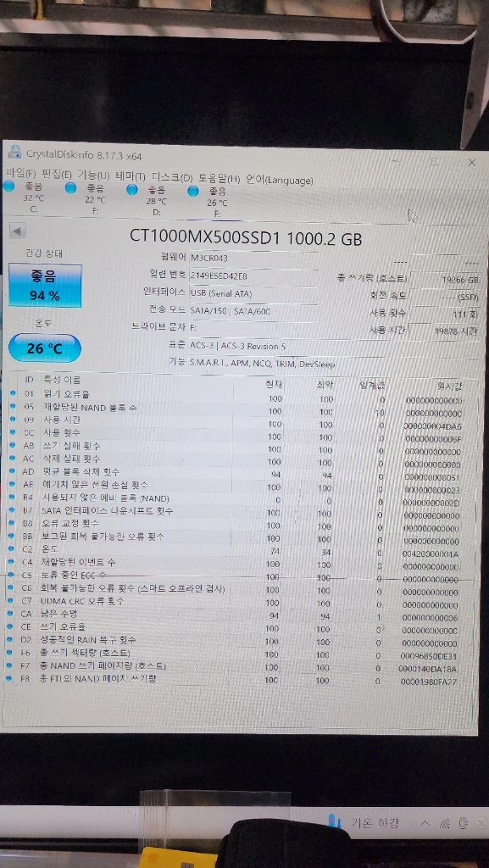Click the 특성 이름 column header
Viewport: 489px width, 868px height.
(x=61, y=381)
